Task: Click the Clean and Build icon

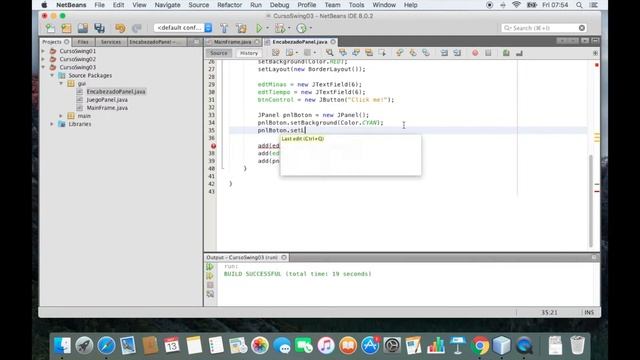Action: click(241, 28)
